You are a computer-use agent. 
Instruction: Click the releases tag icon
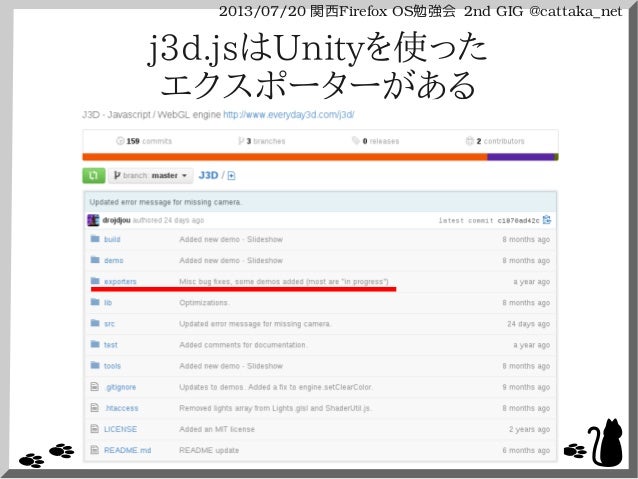tap(356, 141)
